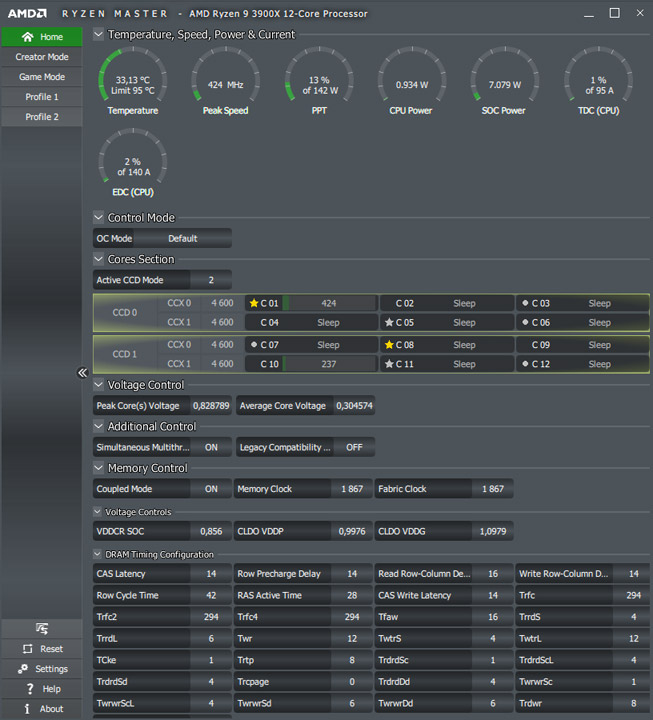Toggle Coupled Mode ON value
653x720 pixels.
coord(211,489)
